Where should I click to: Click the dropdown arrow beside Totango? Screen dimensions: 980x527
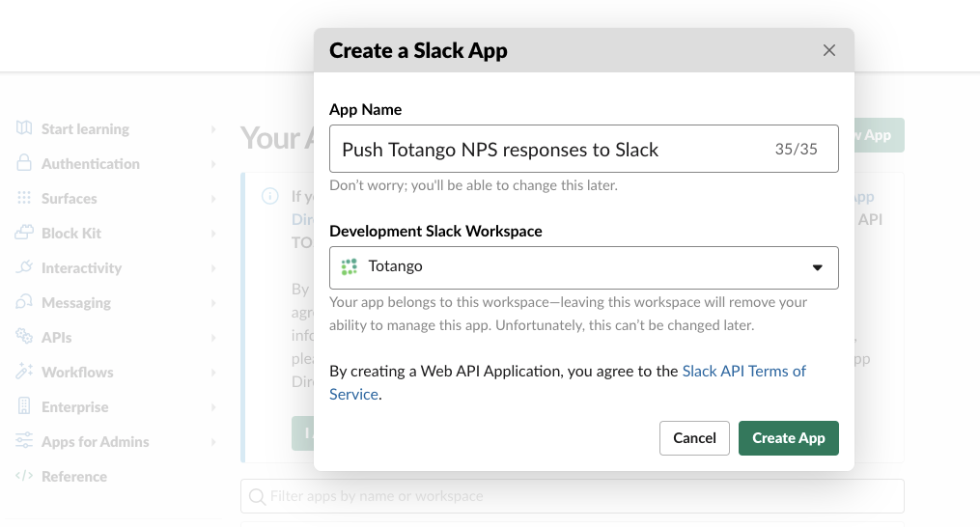817,267
